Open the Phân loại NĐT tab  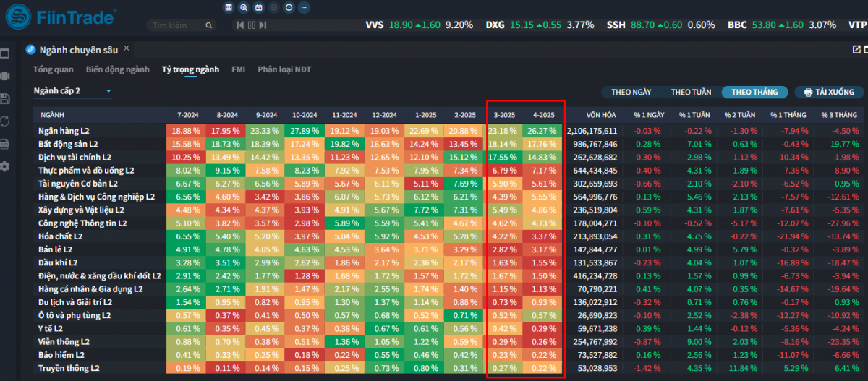[284, 69]
